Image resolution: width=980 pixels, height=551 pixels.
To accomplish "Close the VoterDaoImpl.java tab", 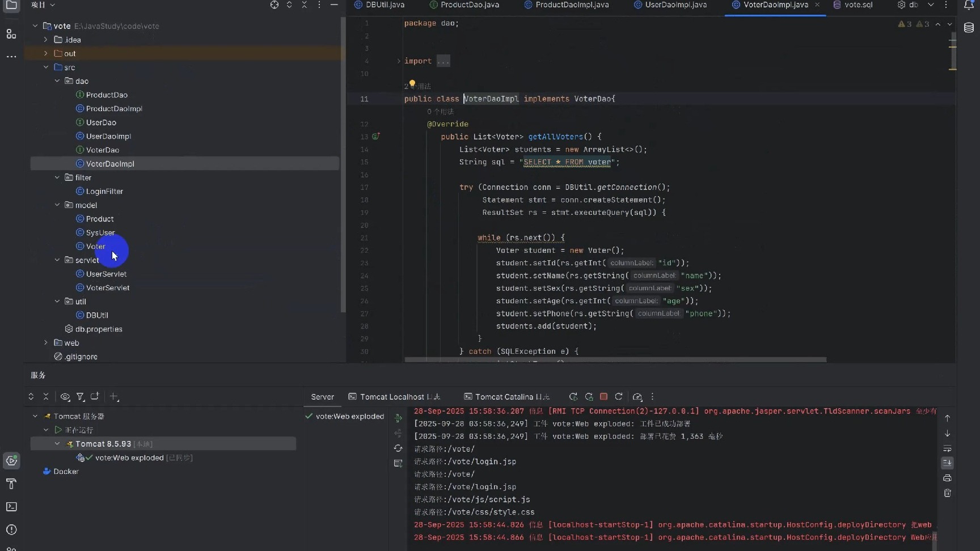I will [817, 5].
